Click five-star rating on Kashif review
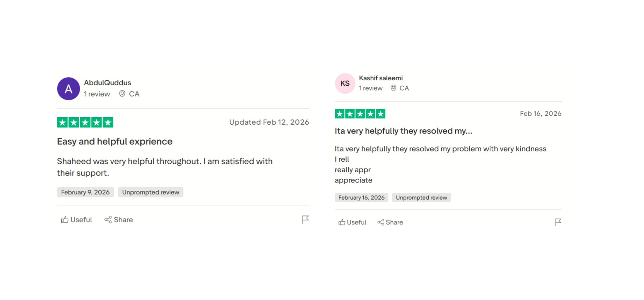The image size is (644, 300). [360, 114]
